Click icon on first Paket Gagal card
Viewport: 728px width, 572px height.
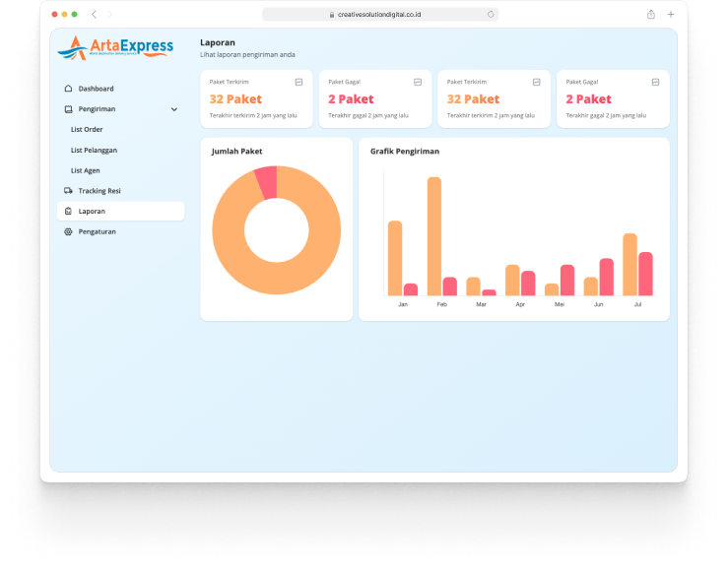point(418,82)
